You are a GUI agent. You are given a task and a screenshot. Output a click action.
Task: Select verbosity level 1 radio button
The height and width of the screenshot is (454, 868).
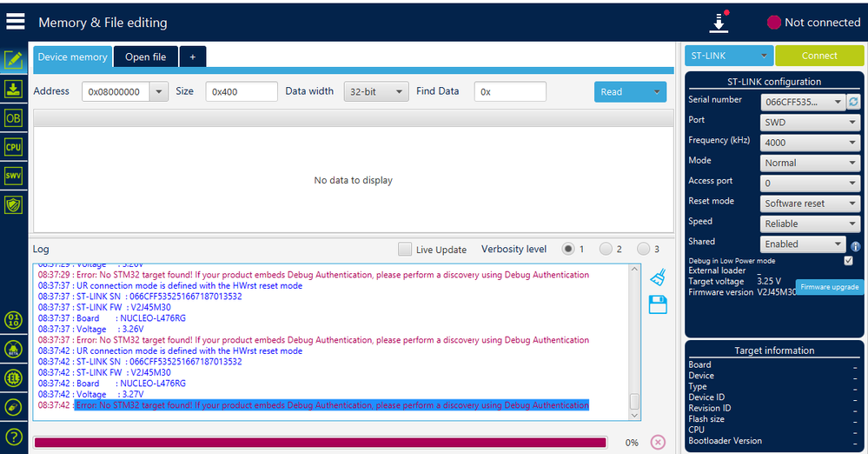pyautogui.click(x=568, y=249)
